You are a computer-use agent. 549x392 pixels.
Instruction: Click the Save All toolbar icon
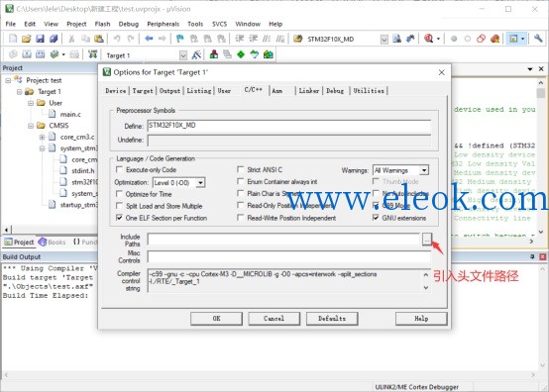[54, 39]
